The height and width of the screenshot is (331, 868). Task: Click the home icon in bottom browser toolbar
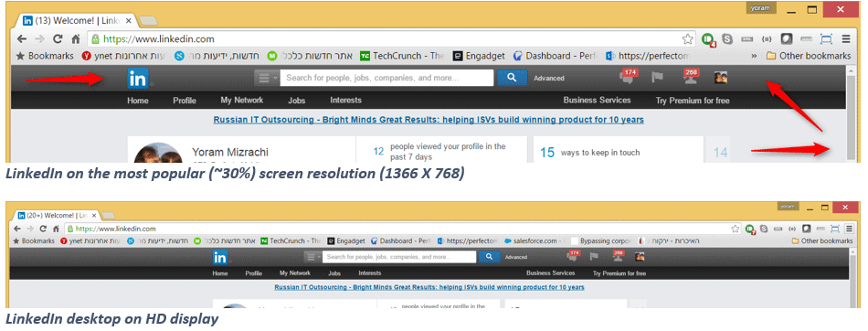point(56,229)
